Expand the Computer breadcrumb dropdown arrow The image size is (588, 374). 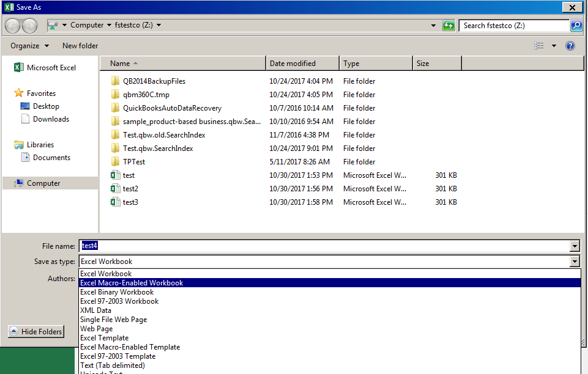click(x=109, y=25)
